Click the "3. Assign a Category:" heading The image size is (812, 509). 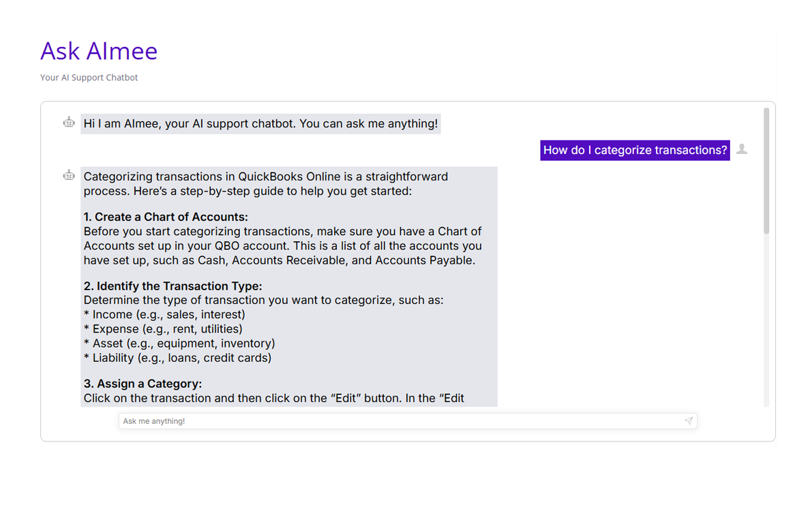click(142, 384)
